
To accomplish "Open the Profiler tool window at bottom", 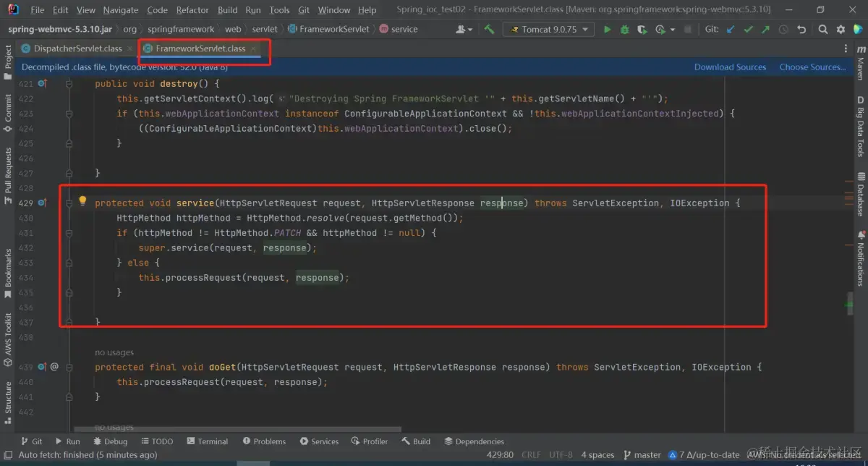I will 369,441.
